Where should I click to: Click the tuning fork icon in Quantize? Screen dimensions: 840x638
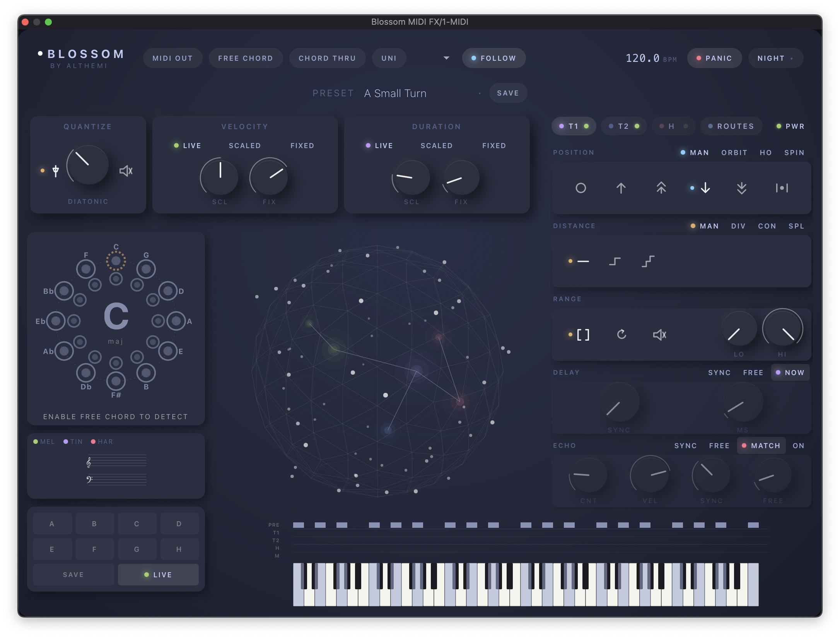coord(56,171)
